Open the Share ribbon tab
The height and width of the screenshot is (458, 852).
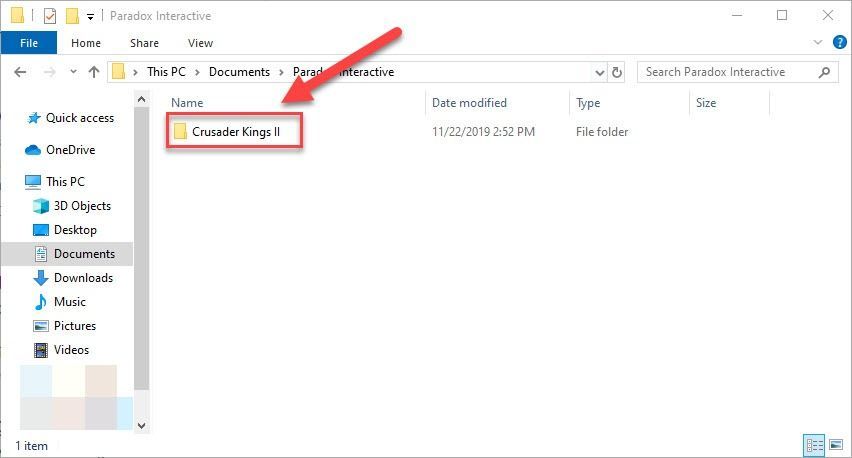tap(145, 43)
